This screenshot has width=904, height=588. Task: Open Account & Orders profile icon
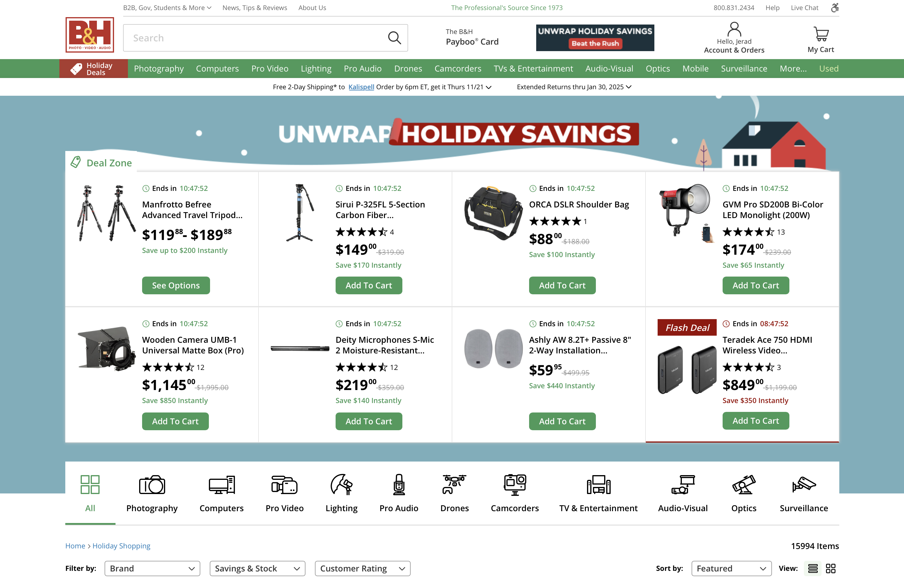pos(734,29)
